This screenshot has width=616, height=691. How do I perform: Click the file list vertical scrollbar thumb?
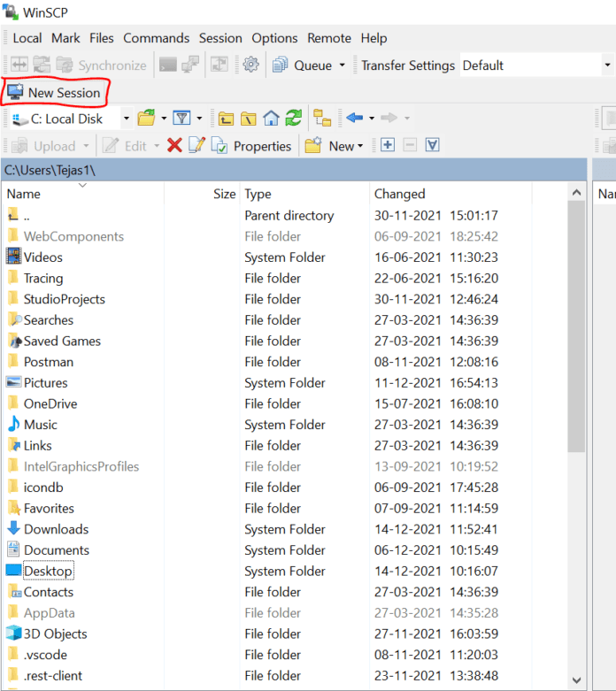(576, 326)
